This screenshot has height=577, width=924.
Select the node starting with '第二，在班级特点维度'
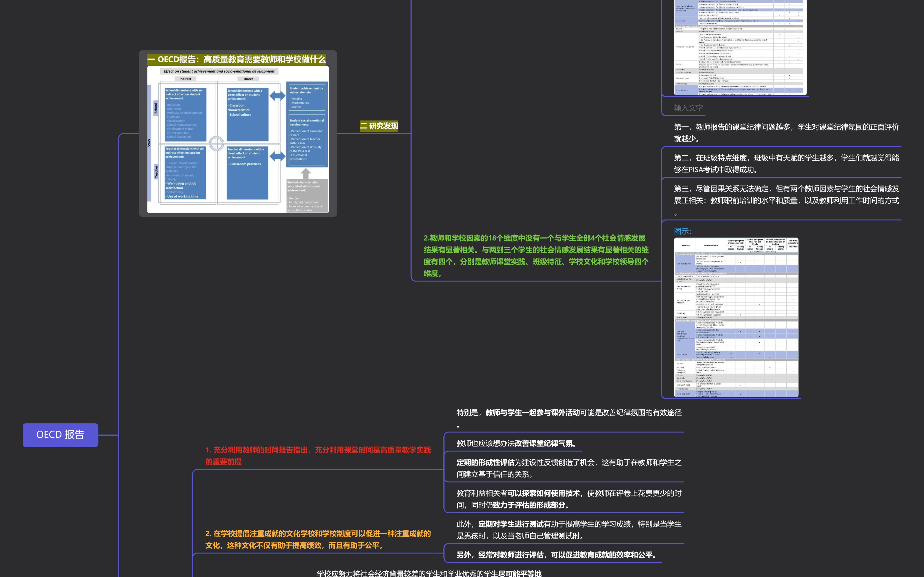coord(786,164)
